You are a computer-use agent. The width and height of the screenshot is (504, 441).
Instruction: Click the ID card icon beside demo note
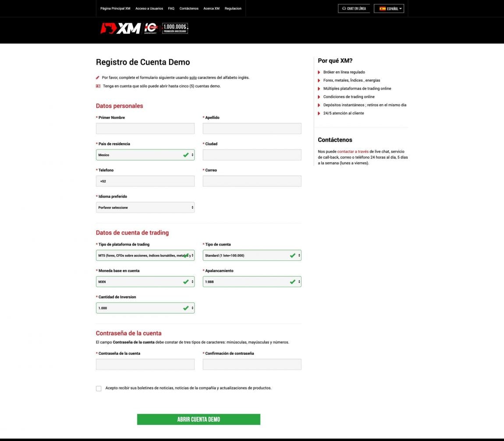[x=98, y=86]
